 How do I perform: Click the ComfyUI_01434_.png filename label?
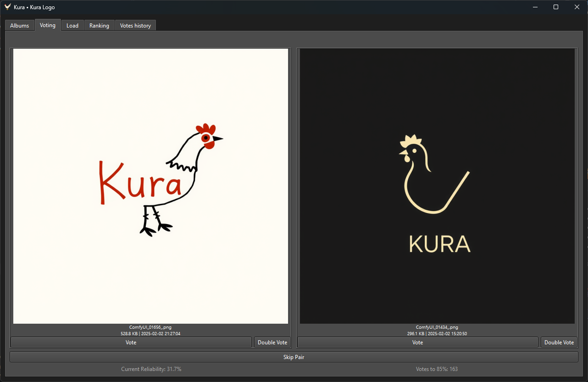click(437, 327)
